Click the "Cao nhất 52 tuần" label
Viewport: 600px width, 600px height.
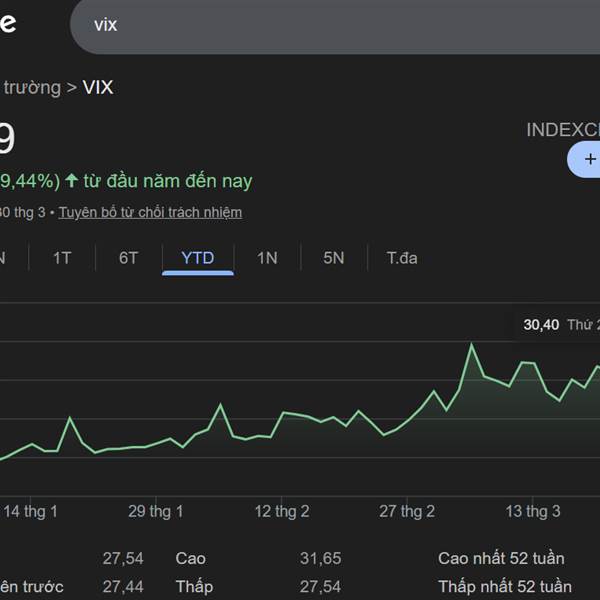coord(501,558)
